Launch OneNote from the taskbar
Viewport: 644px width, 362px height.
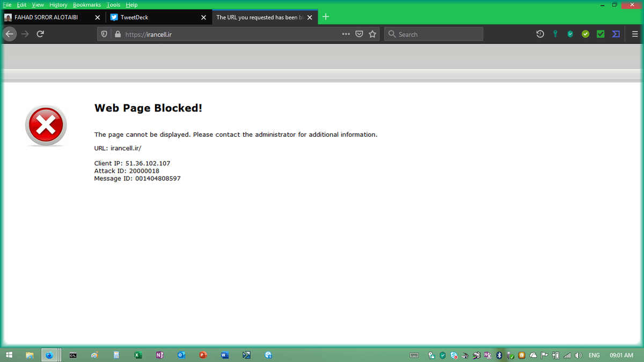tap(159, 355)
